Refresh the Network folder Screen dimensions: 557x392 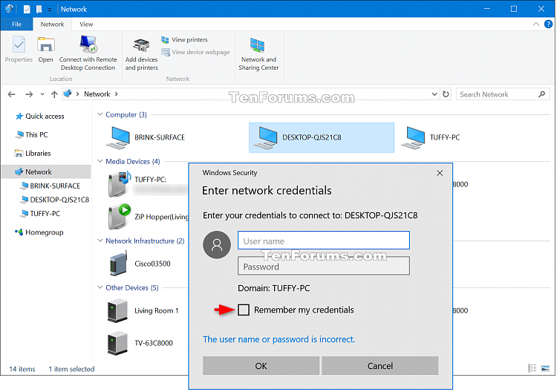click(x=446, y=94)
